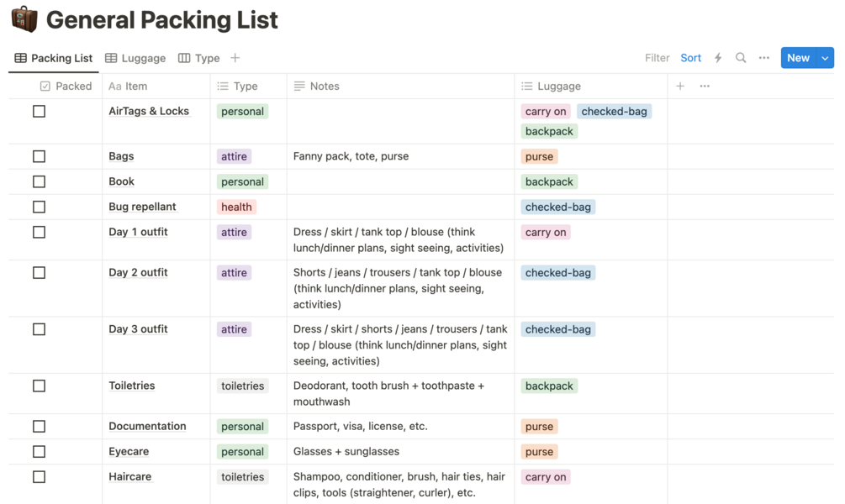Add a new property column
845x504 pixels.
click(680, 86)
